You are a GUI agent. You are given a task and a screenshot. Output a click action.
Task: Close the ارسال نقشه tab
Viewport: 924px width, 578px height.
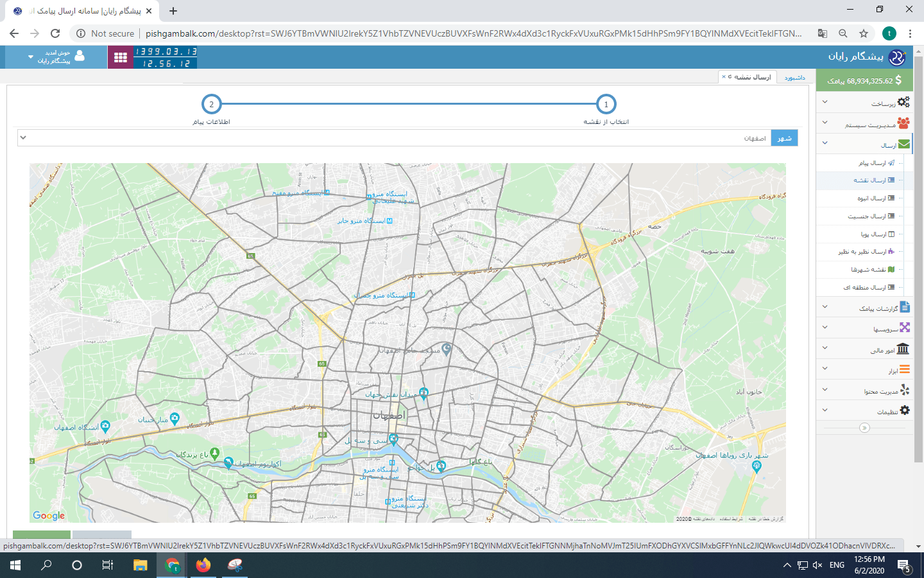tap(724, 77)
